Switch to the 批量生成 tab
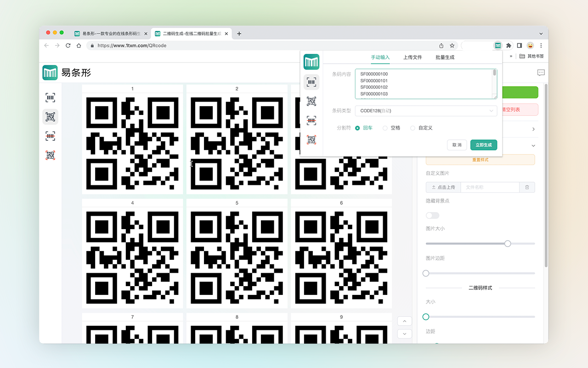The height and width of the screenshot is (368, 588). 445,57
